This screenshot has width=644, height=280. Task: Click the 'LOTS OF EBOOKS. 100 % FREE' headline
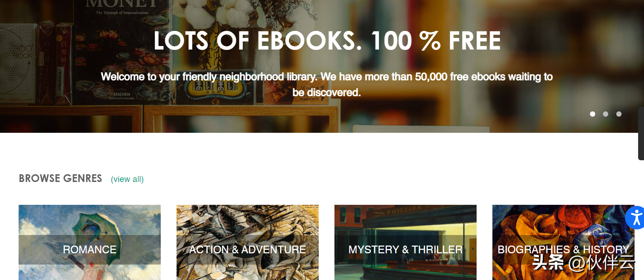327,41
